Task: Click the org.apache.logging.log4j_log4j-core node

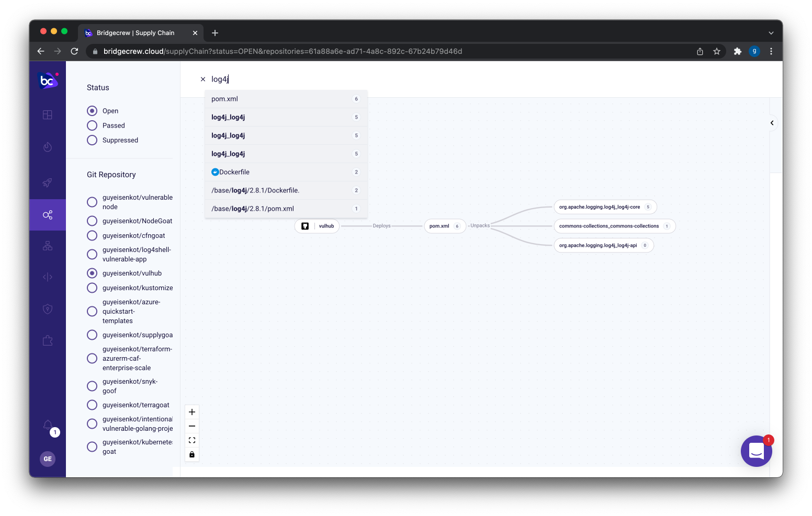Action: pyautogui.click(x=605, y=207)
